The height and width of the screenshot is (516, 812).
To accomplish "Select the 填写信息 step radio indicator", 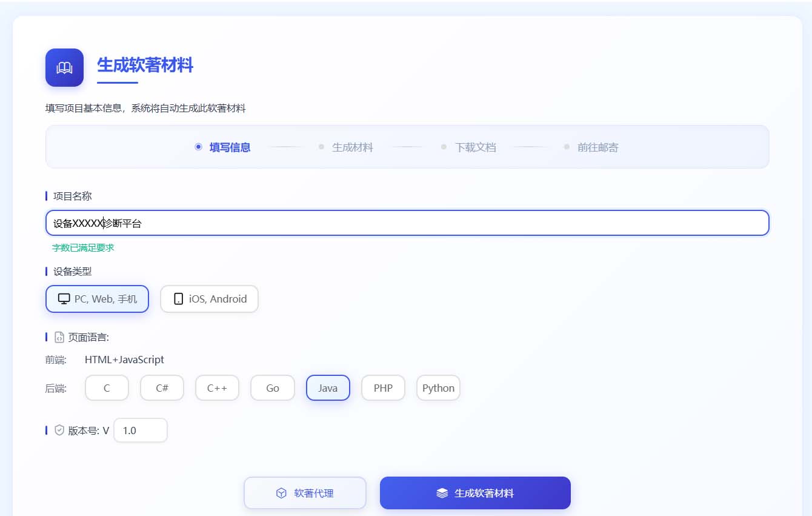I will click(x=198, y=147).
